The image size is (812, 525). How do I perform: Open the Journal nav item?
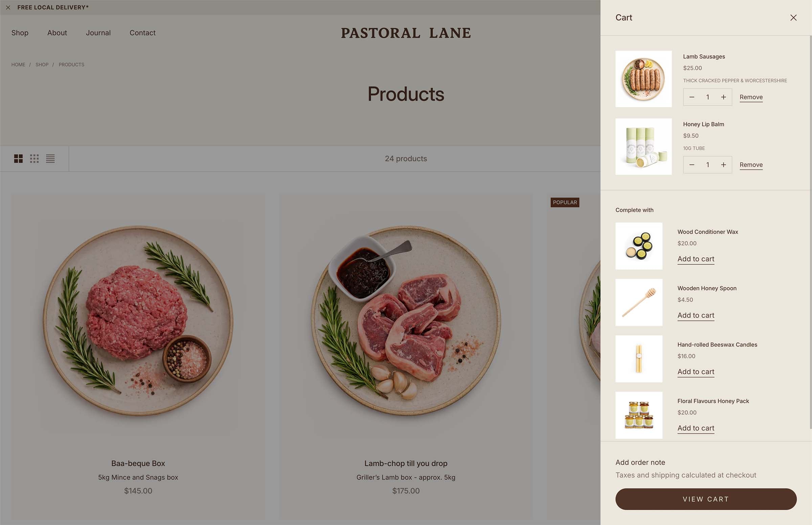(x=98, y=33)
